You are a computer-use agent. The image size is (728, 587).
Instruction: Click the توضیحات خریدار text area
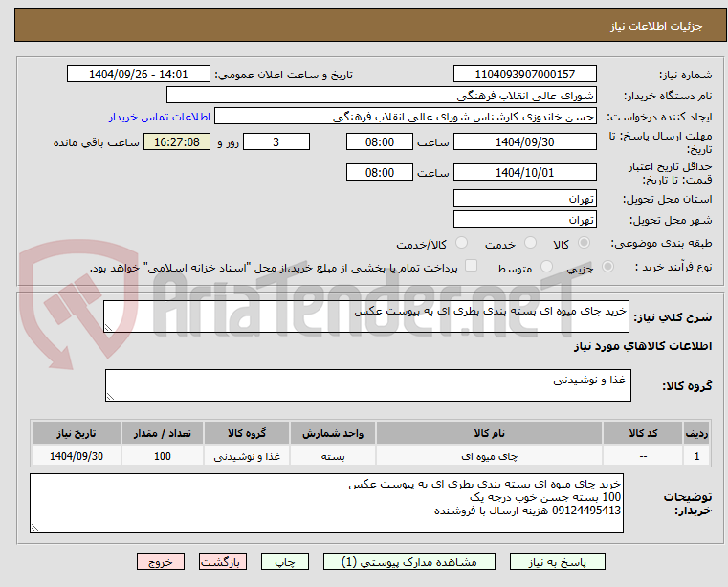coord(326,503)
